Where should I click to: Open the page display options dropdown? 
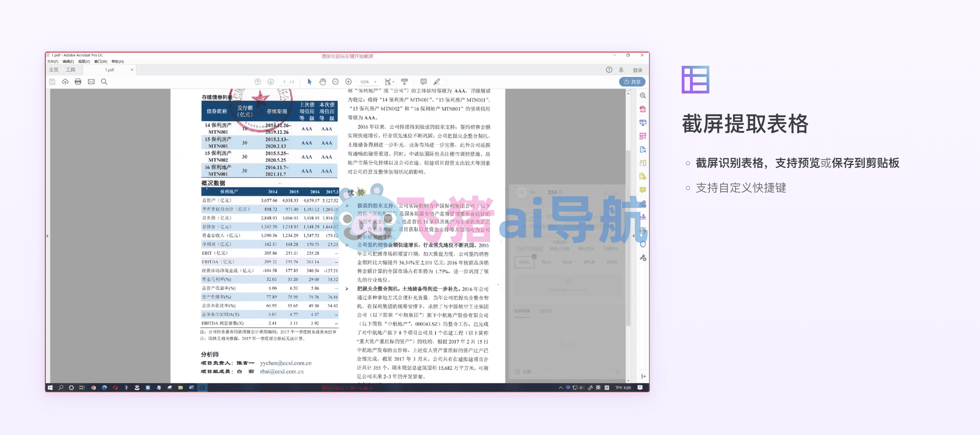tap(388, 81)
